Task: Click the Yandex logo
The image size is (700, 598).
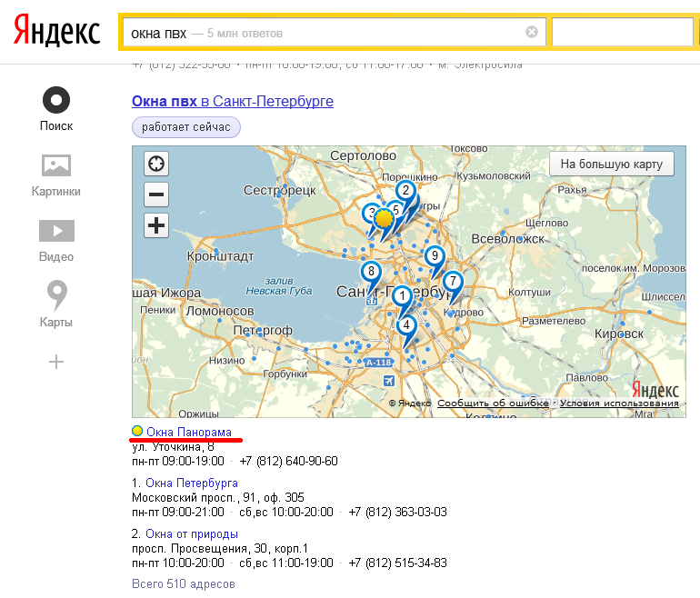Action: [56, 32]
